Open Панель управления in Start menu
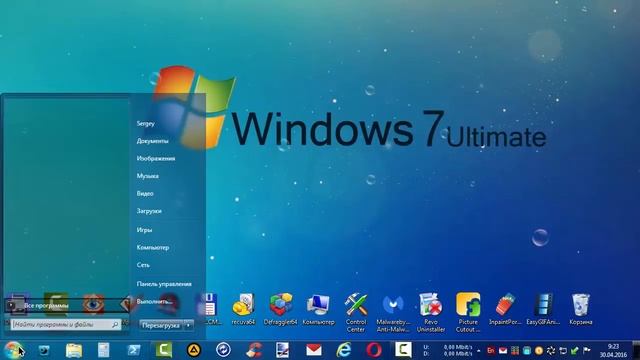This screenshot has width=640, height=360. [164, 284]
